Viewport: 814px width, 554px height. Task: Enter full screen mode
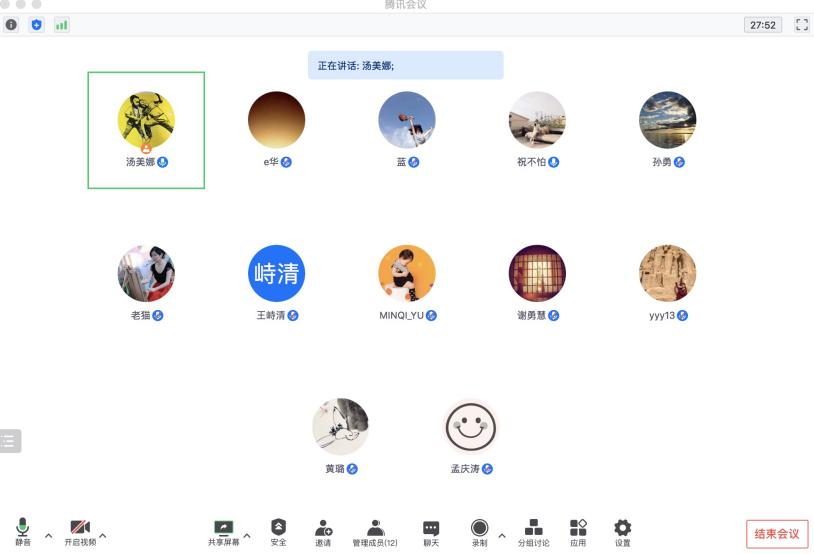pyautogui.click(x=800, y=25)
